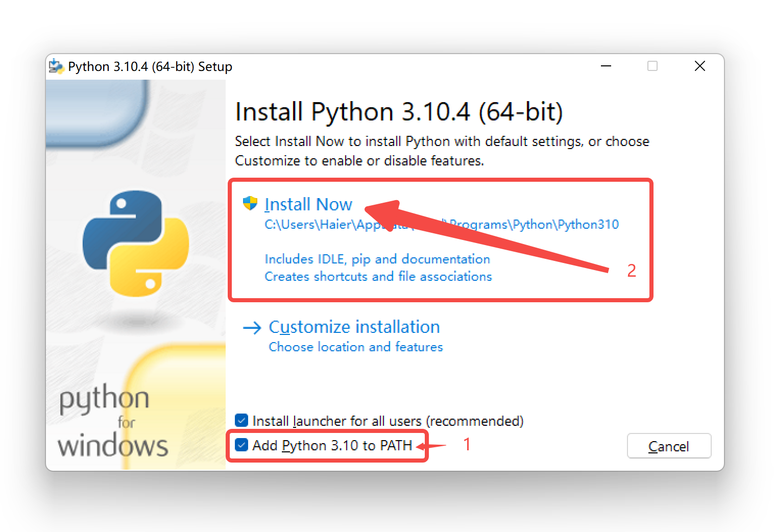This screenshot has height=532, width=774.
Task: Minimize the Python Setup window
Action: 606,66
